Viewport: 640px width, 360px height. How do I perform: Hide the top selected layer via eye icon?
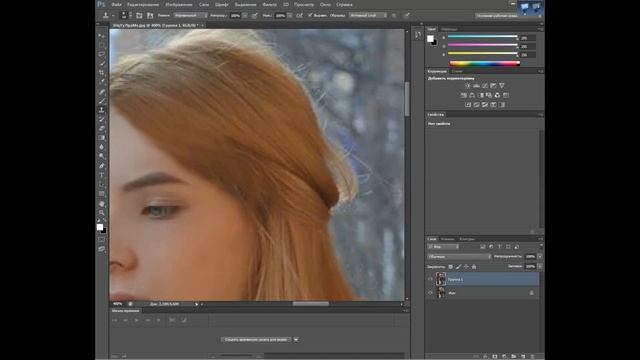point(430,279)
